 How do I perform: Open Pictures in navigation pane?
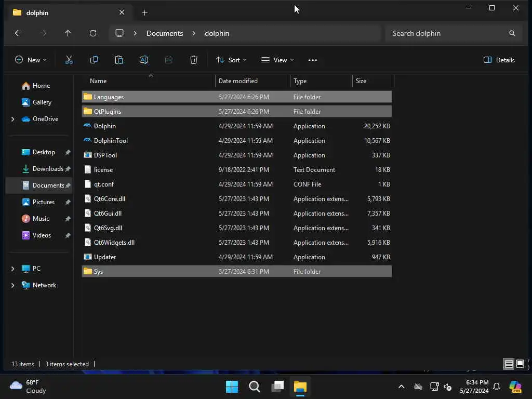point(38,202)
